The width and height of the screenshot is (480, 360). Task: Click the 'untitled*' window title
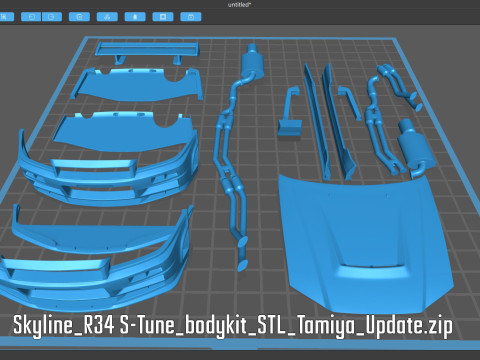tap(239, 5)
